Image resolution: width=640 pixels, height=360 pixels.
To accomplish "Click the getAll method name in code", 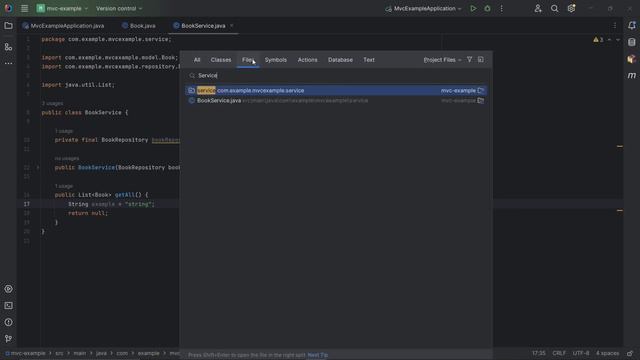I will (125, 195).
